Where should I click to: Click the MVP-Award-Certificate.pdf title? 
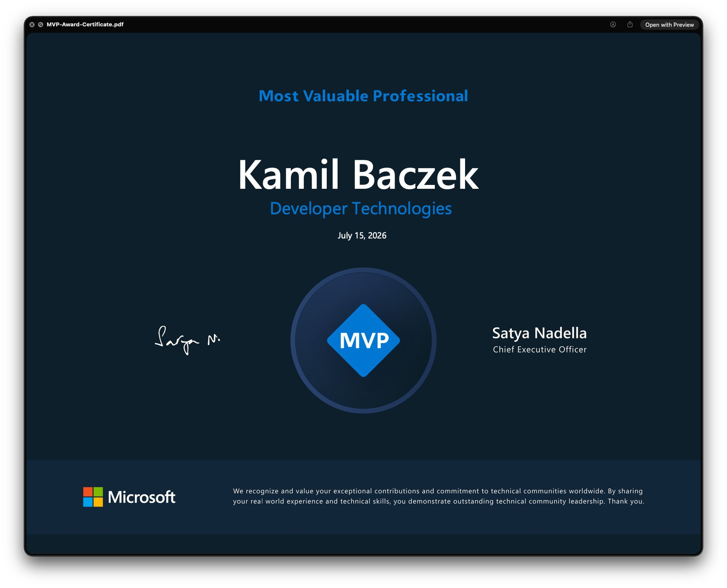[85, 25]
